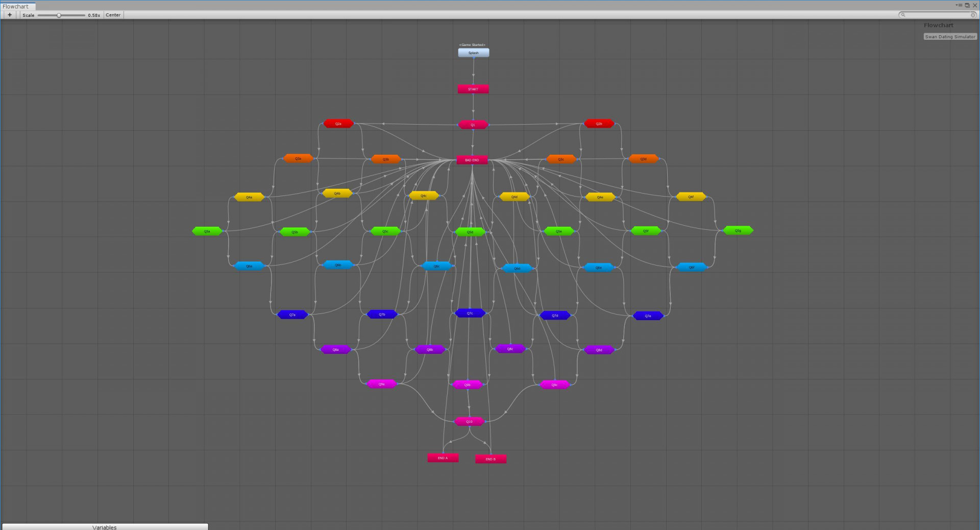Select the light blue Q6a block
Image resolution: width=980 pixels, height=530 pixels.
(x=249, y=266)
